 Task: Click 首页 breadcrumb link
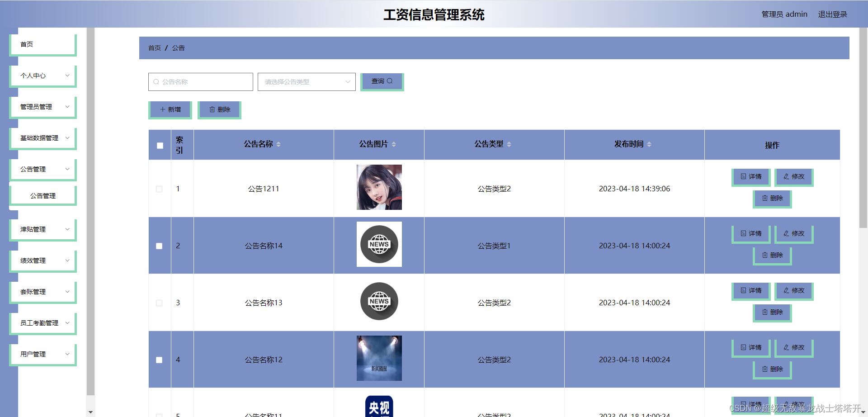coord(155,48)
